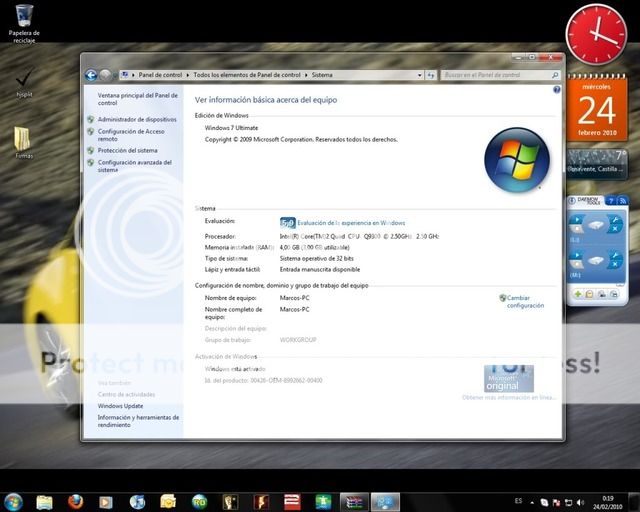Viewport: 640px width, 512px height.
Task: Open the network icon in the system tray
Action: pos(568,502)
